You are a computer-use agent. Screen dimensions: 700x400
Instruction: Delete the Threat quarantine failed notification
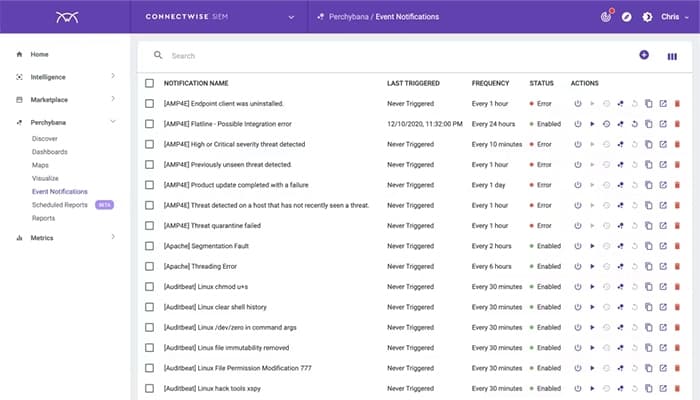[677, 226]
